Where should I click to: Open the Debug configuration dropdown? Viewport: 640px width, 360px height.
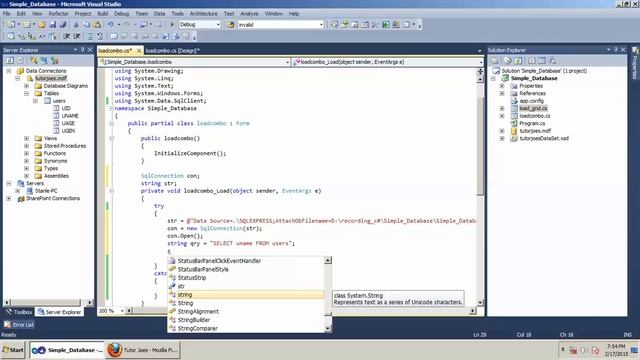[x=218, y=24]
